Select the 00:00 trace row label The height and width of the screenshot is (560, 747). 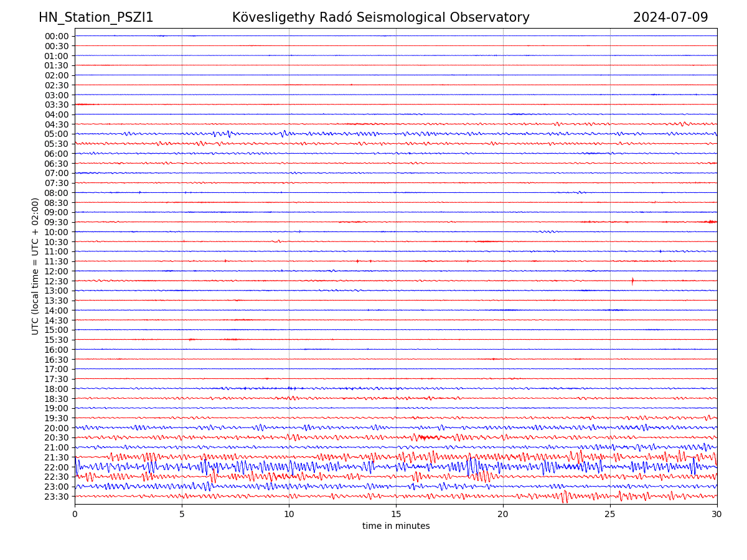(57, 36)
